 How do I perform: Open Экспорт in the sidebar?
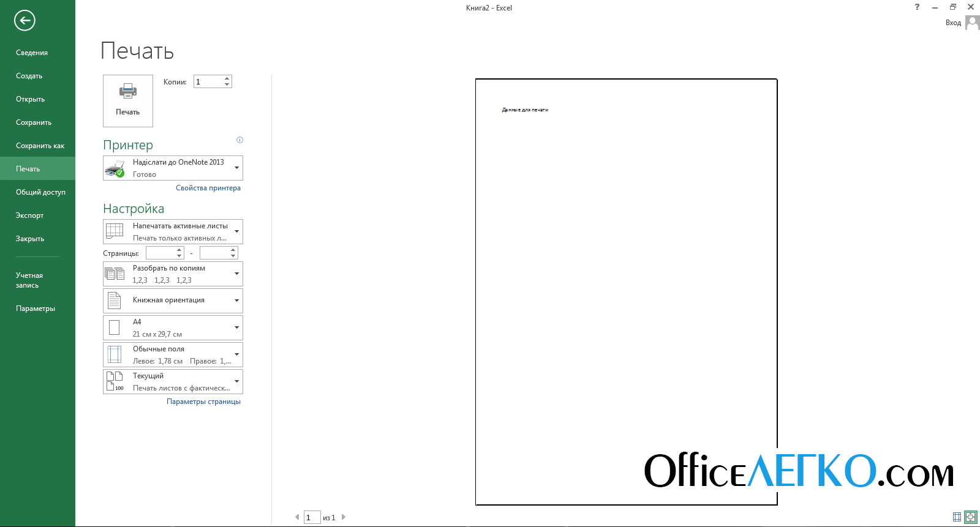pos(37,215)
